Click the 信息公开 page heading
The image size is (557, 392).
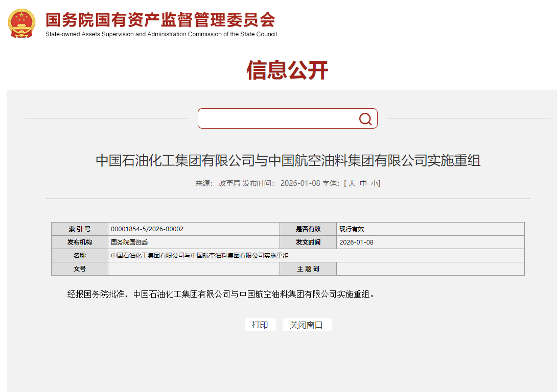click(x=287, y=70)
